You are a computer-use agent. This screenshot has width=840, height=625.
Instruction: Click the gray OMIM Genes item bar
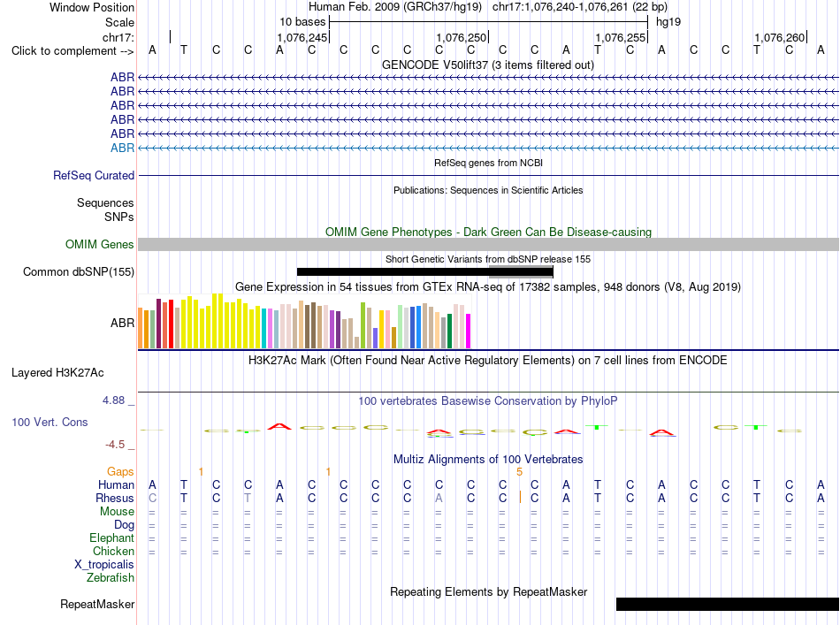[x=488, y=244]
